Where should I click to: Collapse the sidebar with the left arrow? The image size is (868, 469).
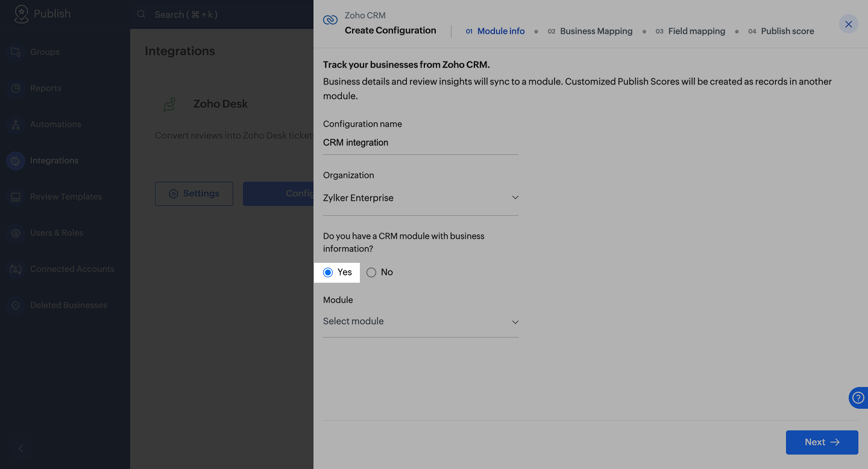tap(20, 449)
